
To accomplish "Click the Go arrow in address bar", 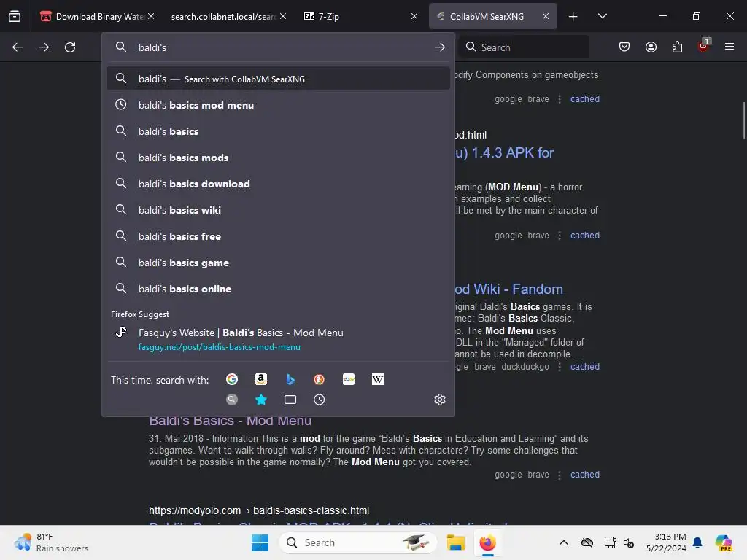I will tap(440, 47).
